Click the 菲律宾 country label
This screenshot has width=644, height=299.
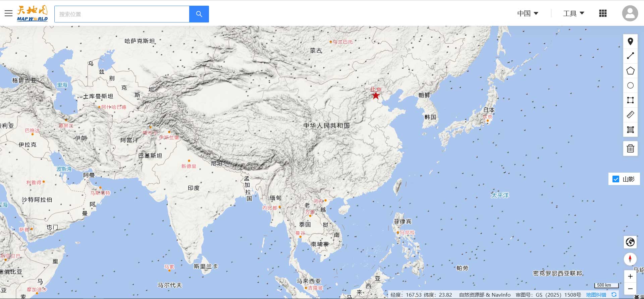tap(402, 222)
